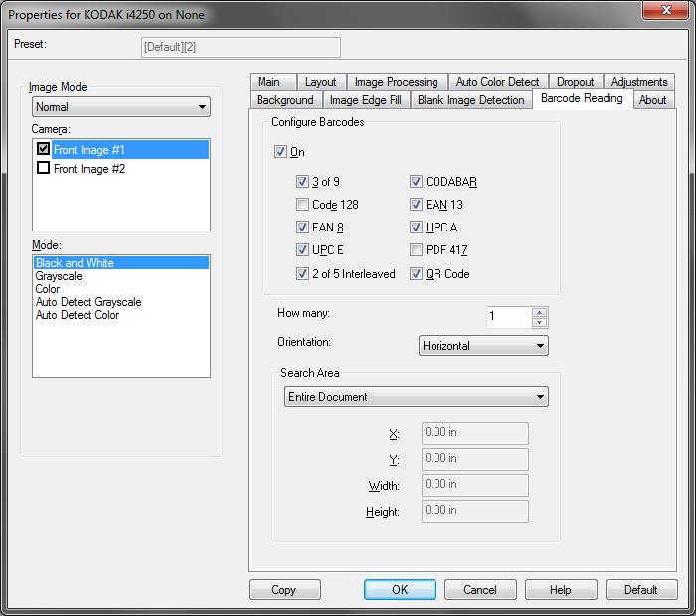Open the Image Mode dropdown
This screenshot has width=696, height=616.
click(x=120, y=107)
